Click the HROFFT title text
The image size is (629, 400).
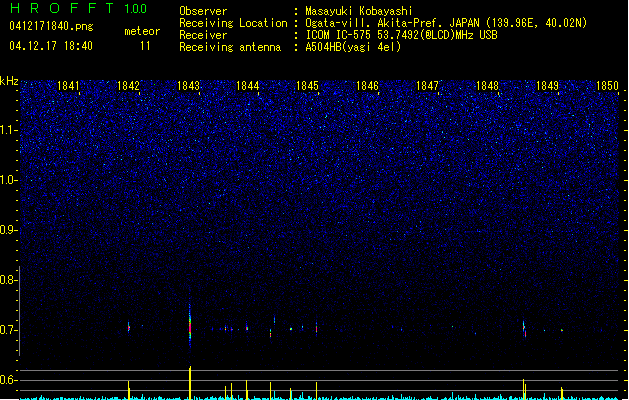tap(62, 8)
